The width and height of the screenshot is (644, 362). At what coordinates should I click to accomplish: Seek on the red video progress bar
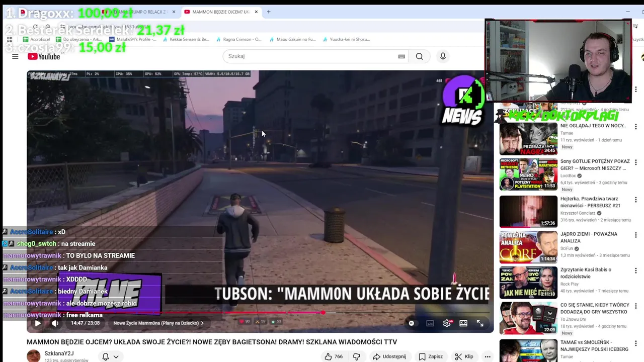pos(260,313)
